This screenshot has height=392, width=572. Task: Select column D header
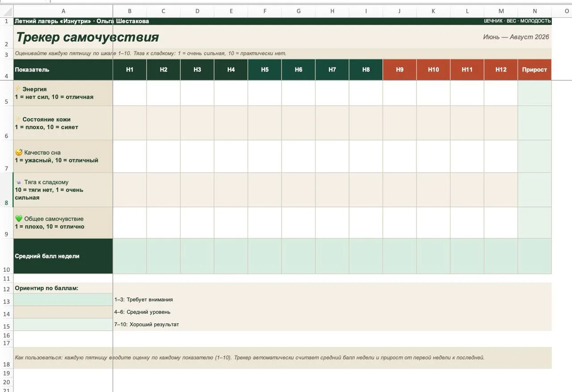[197, 11]
